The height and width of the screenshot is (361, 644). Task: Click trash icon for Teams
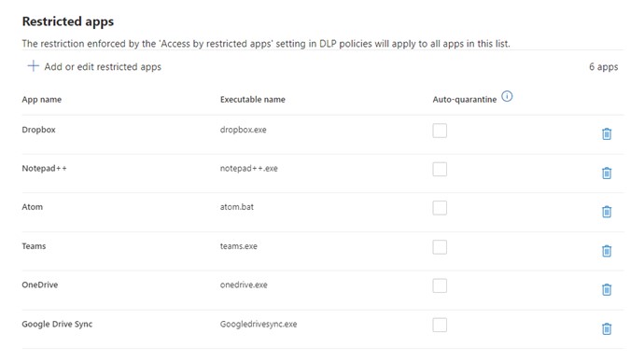click(x=607, y=251)
